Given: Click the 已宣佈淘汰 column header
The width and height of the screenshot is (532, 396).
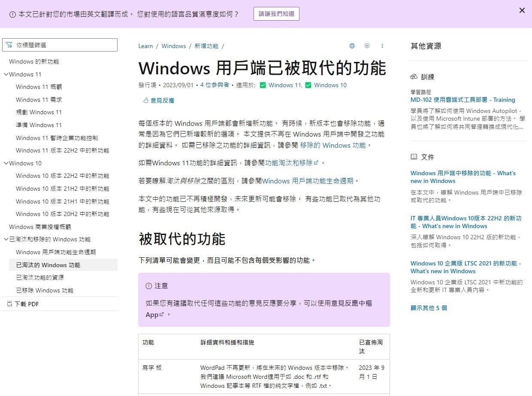Looking at the screenshot, I should [x=372, y=347].
